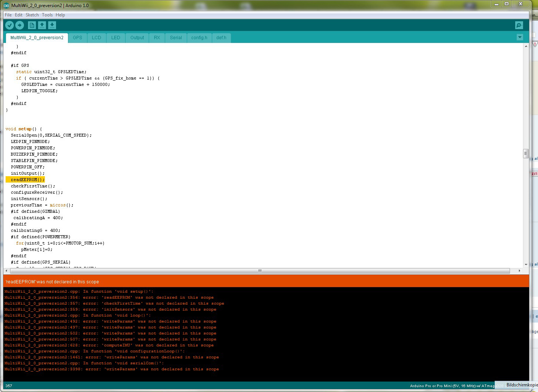Click the 'static uint32_t GPSLEDTime;' line
Screen dimensions: 538x392
(x=51, y=72)
